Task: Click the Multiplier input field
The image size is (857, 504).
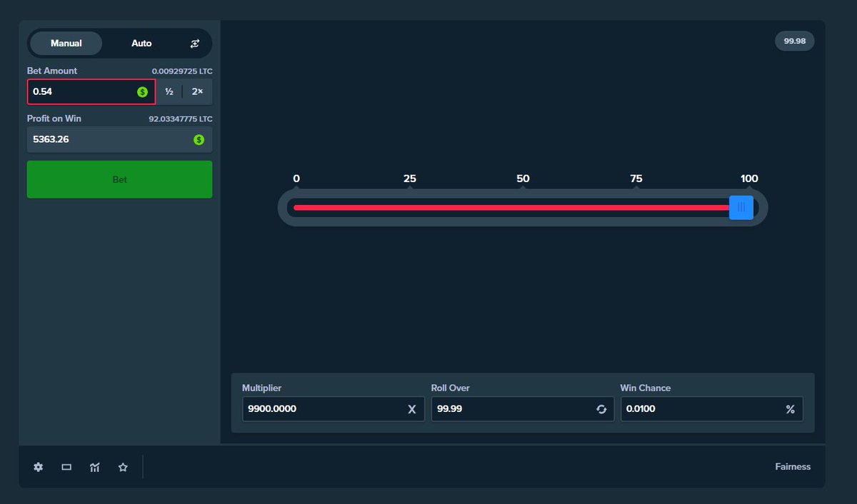Action: (334, 409)
